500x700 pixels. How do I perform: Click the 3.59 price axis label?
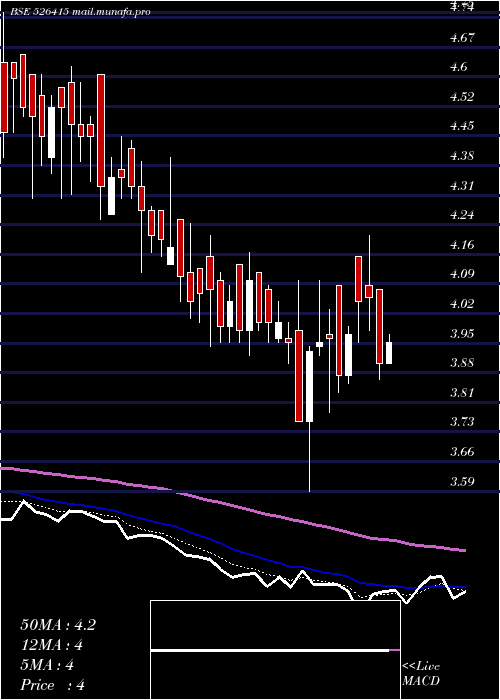pos(464,481)
